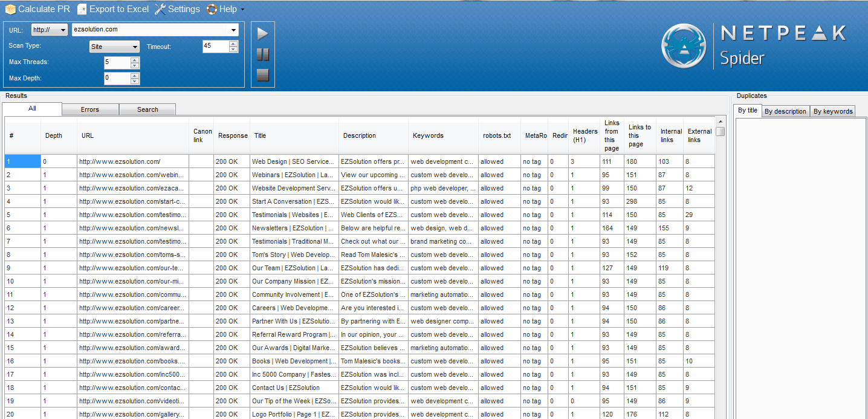Click the Timeout input field
Image resolution: width=868 pixels, height=419 pixels.
(216, 47)
